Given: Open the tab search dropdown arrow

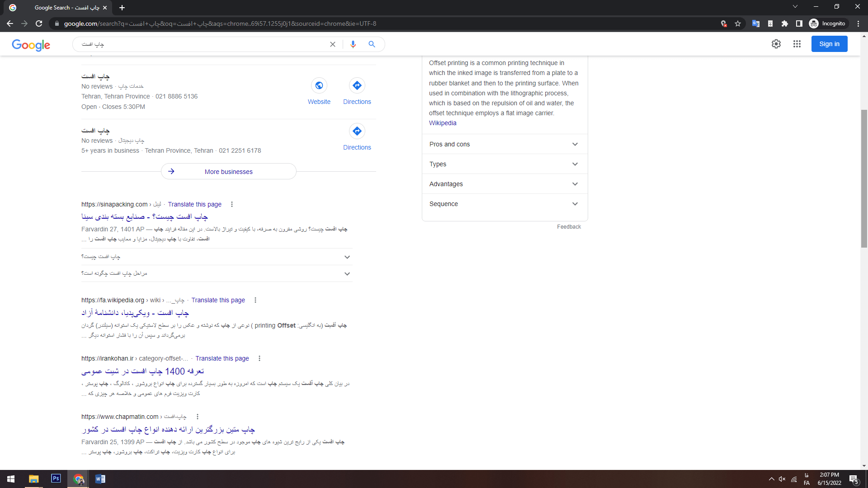Looking at the screenshot, I should pyautogui.click(x=795, y=6).
